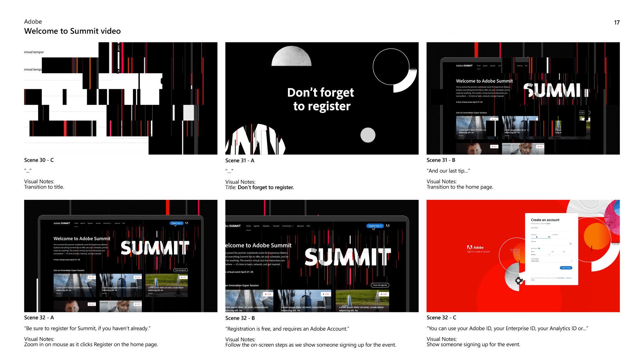
Task: Open the Country/Region dropdown showing United States
Action: click(552, 261)
